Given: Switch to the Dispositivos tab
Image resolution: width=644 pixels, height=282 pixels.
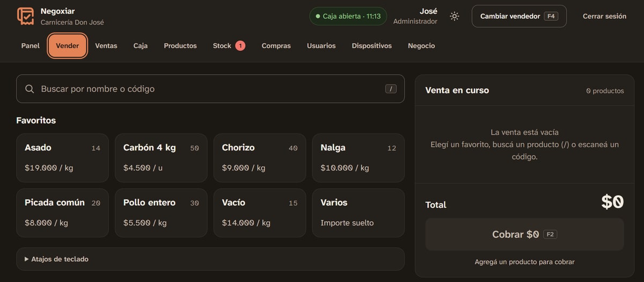Looking at the screenshot, I should tap(372, 46).
